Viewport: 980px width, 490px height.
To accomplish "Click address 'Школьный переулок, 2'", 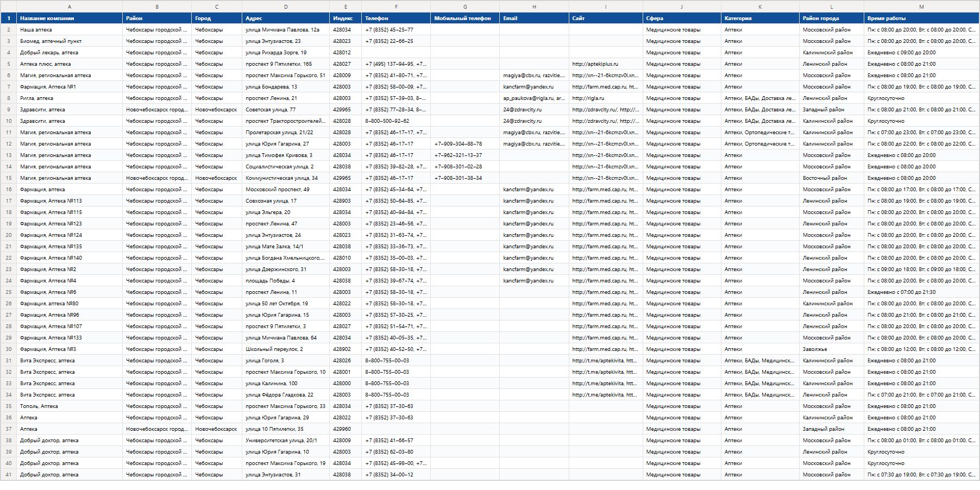I will point(286,349).
